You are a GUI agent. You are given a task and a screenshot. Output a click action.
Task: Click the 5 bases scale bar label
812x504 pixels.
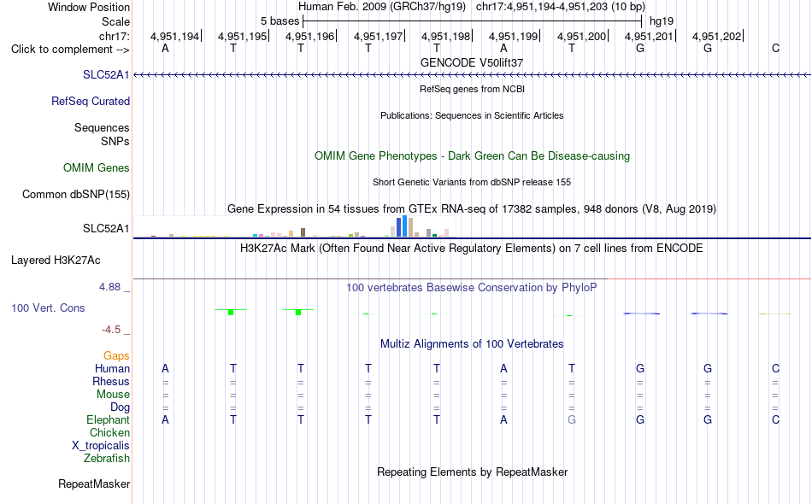point(279,21)
